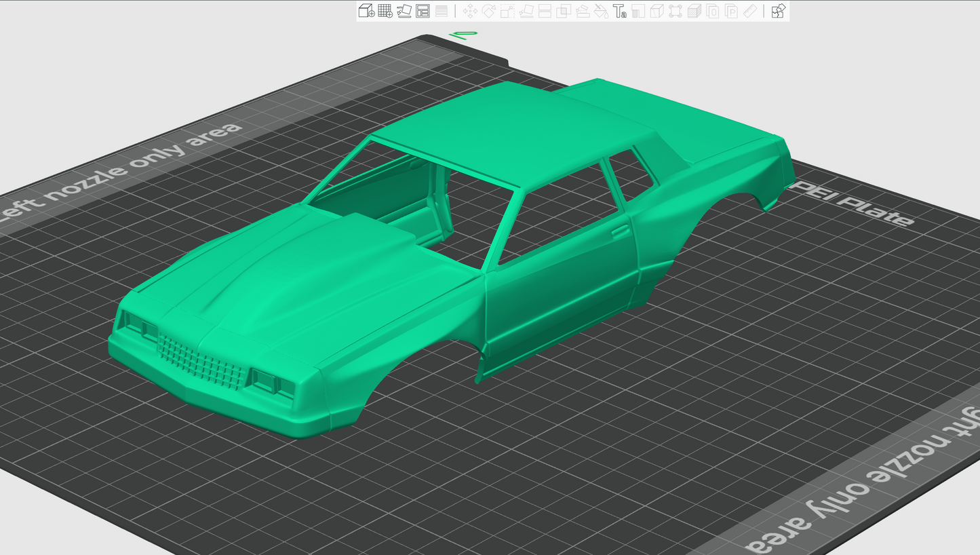Add a new plate using grid icon

[385, 11]
